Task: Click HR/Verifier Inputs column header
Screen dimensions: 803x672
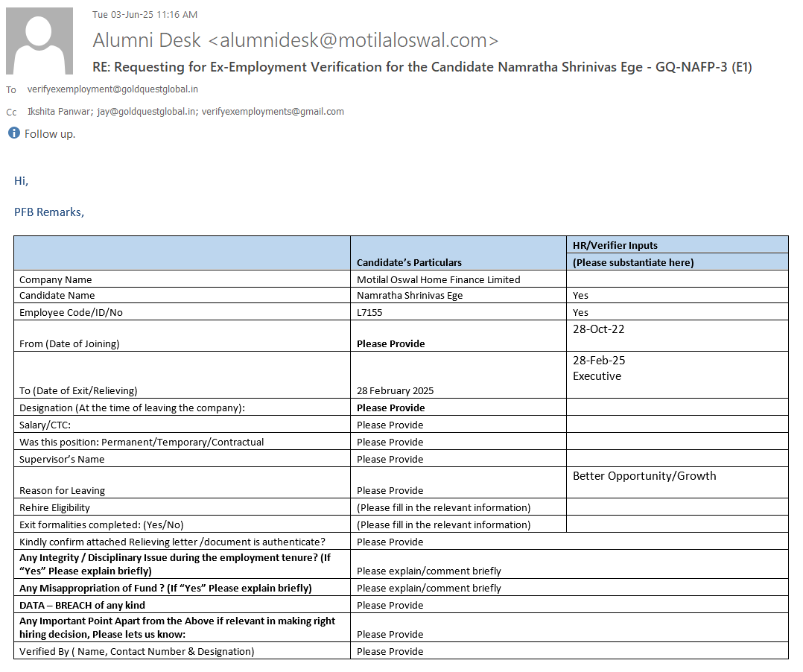Action: [x=615, y=245]
